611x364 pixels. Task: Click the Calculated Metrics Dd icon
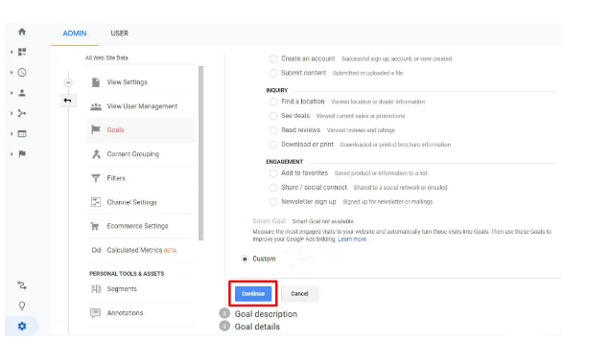tap(96, 250)
